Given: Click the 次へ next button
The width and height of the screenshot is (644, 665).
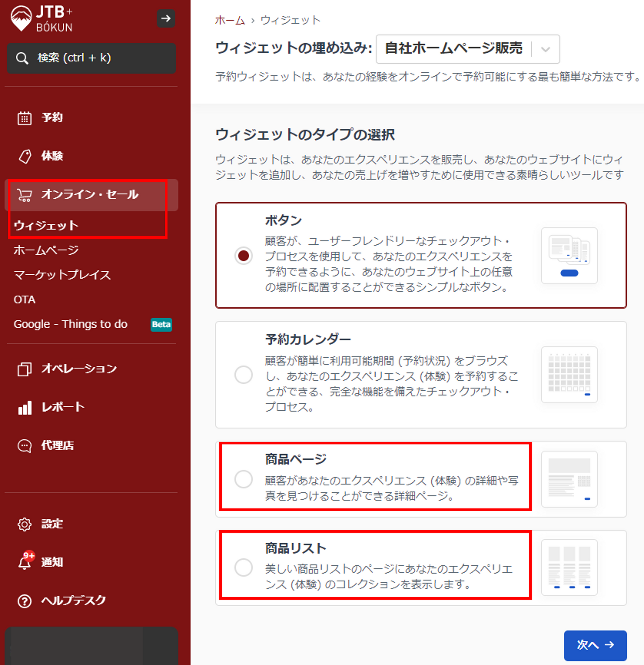Looking at the screenshot, I should (595, 645).
